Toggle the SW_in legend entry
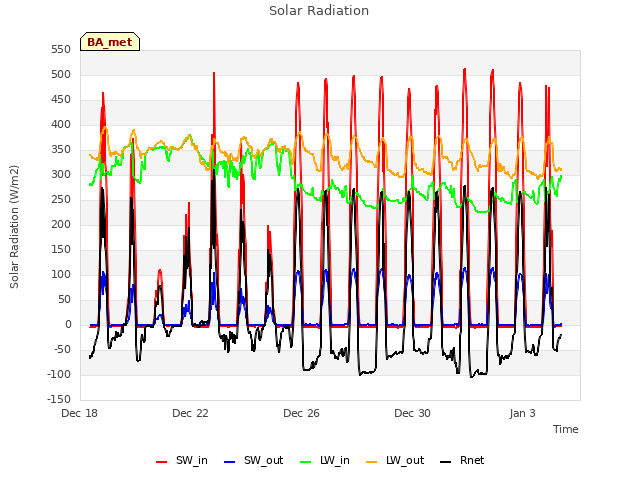 coord(182,460)
